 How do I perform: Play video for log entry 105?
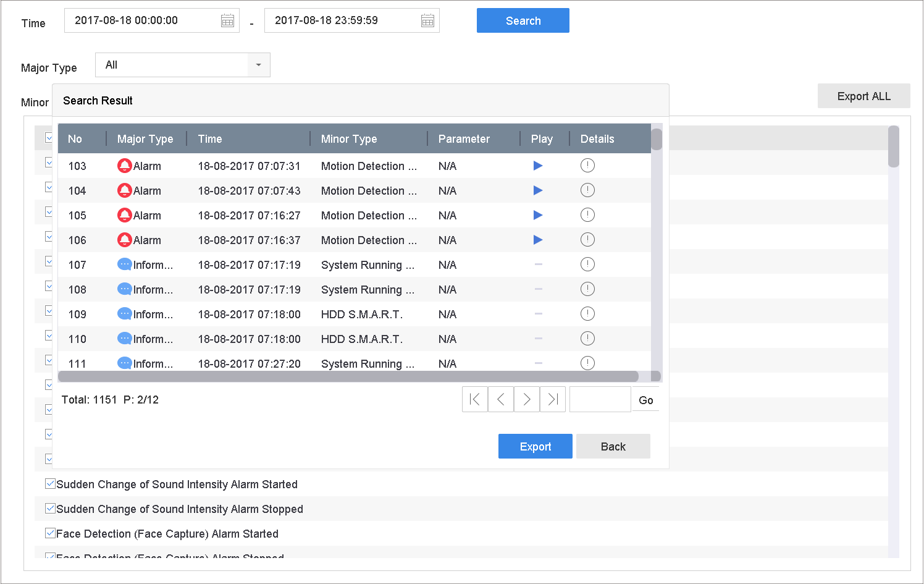(538, 215)
